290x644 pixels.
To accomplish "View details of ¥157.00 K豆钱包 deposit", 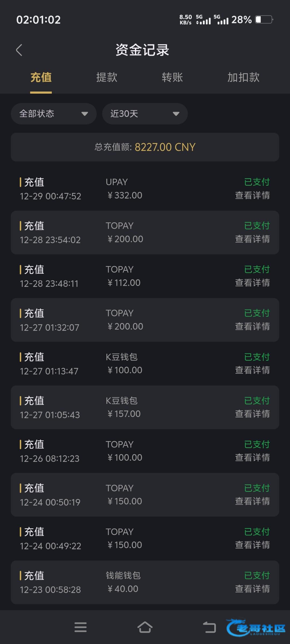I will 252,414.
